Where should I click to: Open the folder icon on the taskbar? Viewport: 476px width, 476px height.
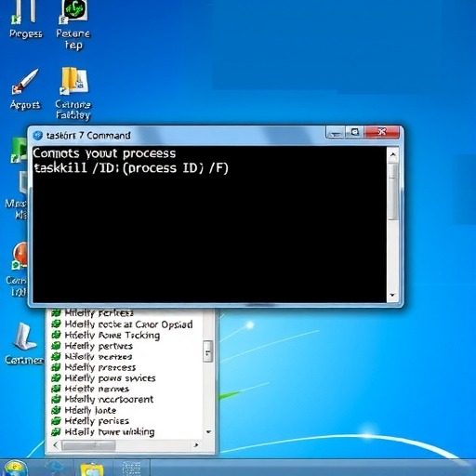tap(91, 469)
